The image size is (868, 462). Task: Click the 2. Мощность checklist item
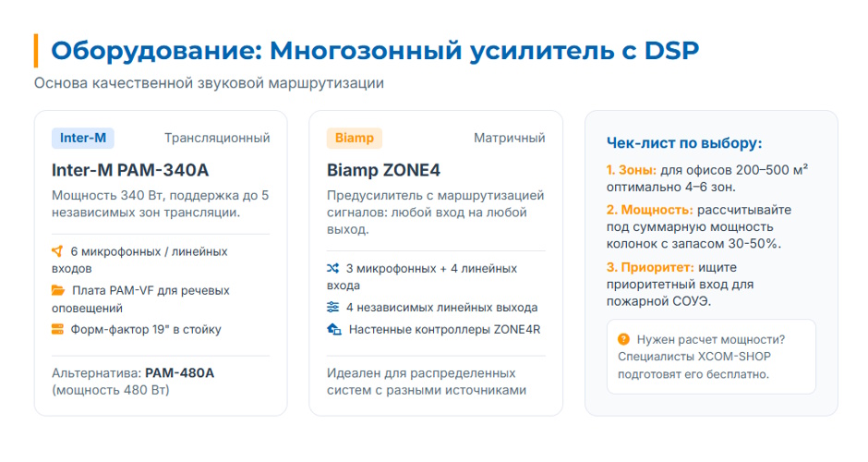(x=699, y=226)
